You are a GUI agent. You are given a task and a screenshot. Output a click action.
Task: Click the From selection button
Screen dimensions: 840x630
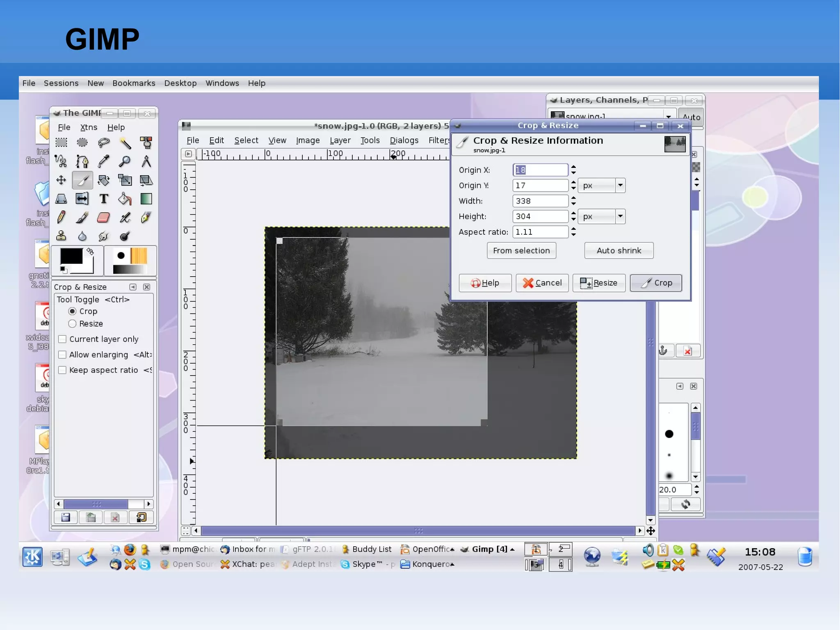[x=521, y=250]
